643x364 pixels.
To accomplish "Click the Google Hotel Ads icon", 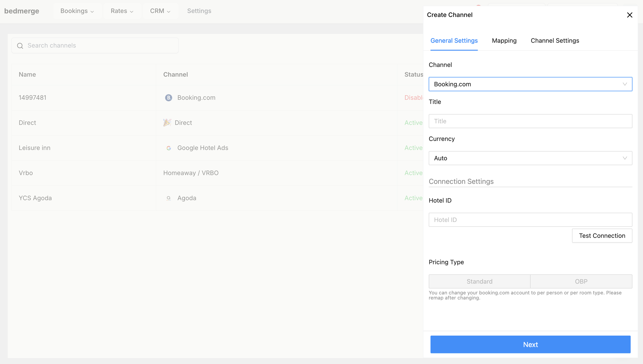I will click(169, 148).
